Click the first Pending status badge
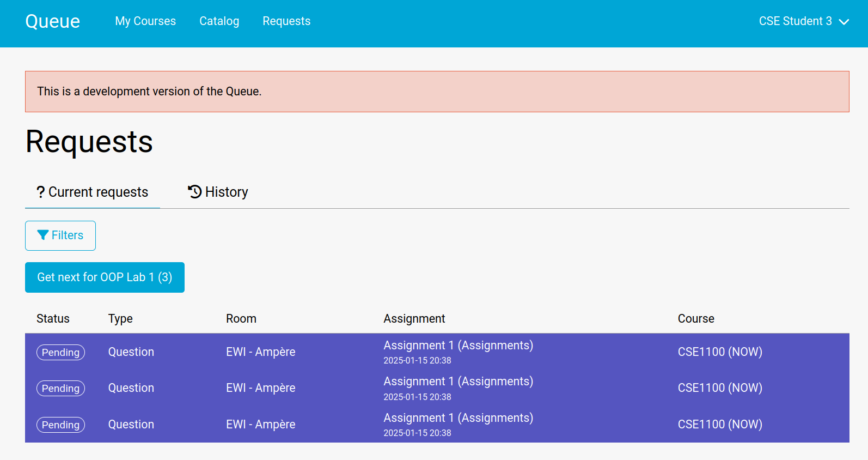Screen dimensions: 868x460 point(60,352)
